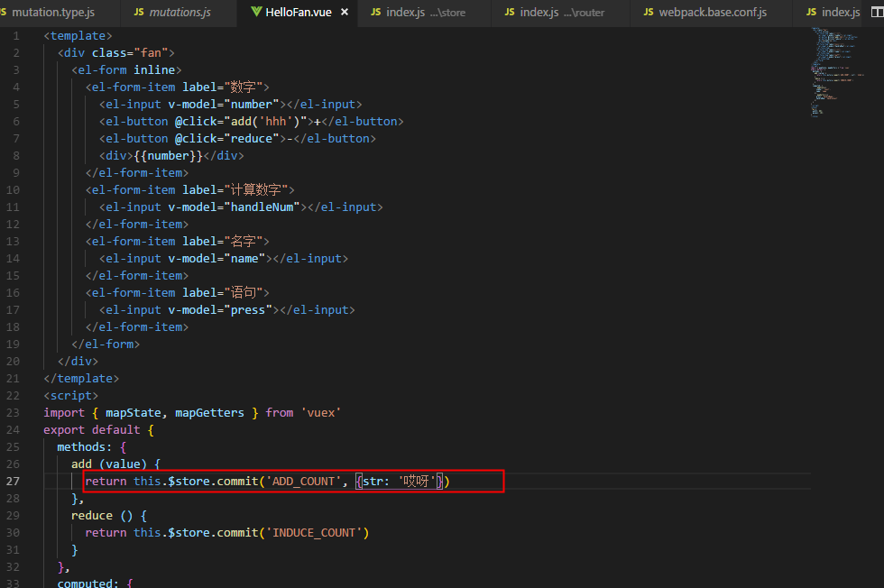Place cursor in 'ADD_COUNT' string
Image resolution: width=884 pixels, height=588 pixels.
303,482
